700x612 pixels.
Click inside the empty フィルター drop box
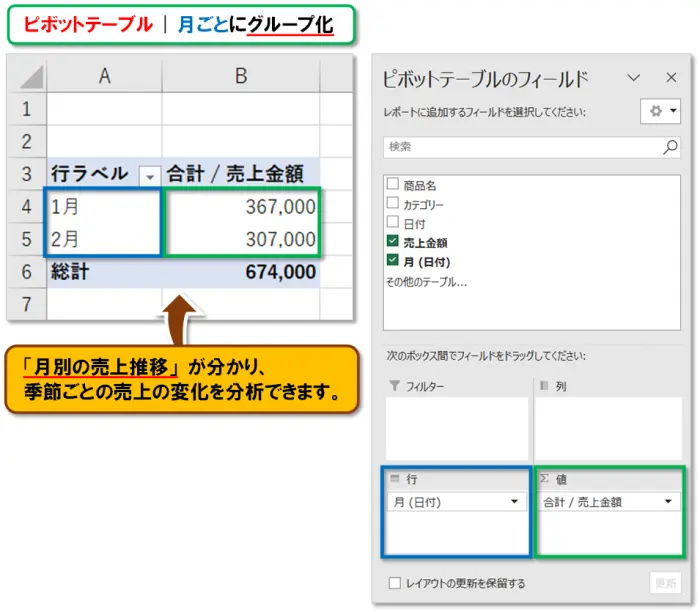pyautogui.click(x=457, y=429)
